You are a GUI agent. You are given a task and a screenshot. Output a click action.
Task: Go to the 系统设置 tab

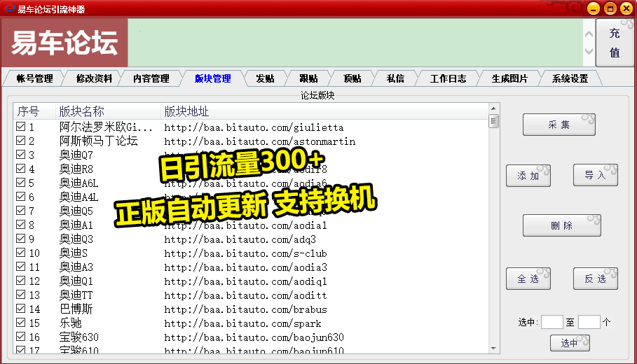[570, 78]
